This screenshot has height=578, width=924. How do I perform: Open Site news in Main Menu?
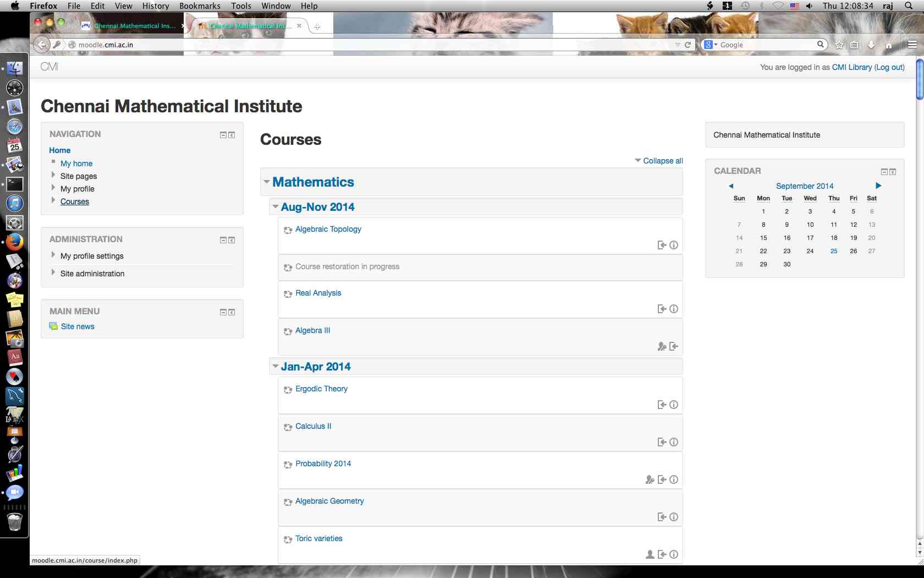78,326
